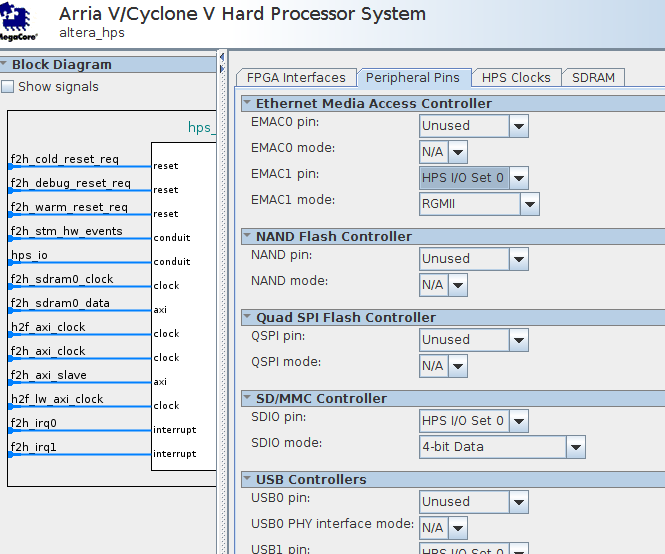Select the f2h_warm_reset_req signal label
665x554 pixels.
69,207
